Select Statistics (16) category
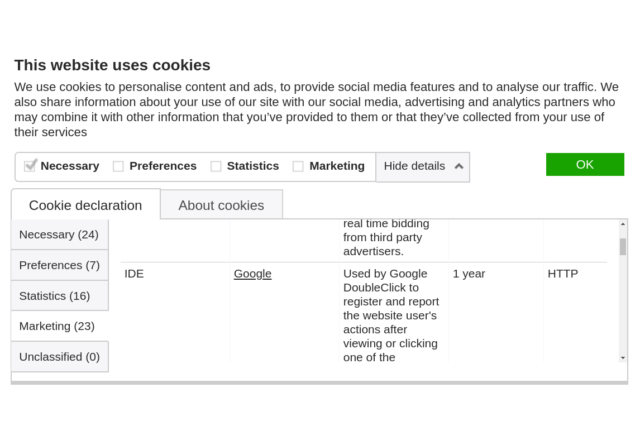This screenshot has height=440, width=640. [x=55, y=296]
